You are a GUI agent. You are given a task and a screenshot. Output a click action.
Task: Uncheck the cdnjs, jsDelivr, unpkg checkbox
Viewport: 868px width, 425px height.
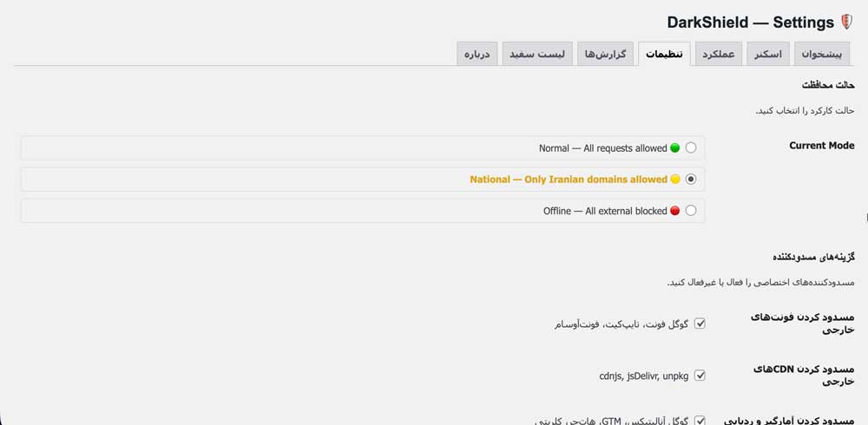tap(700, 376)
